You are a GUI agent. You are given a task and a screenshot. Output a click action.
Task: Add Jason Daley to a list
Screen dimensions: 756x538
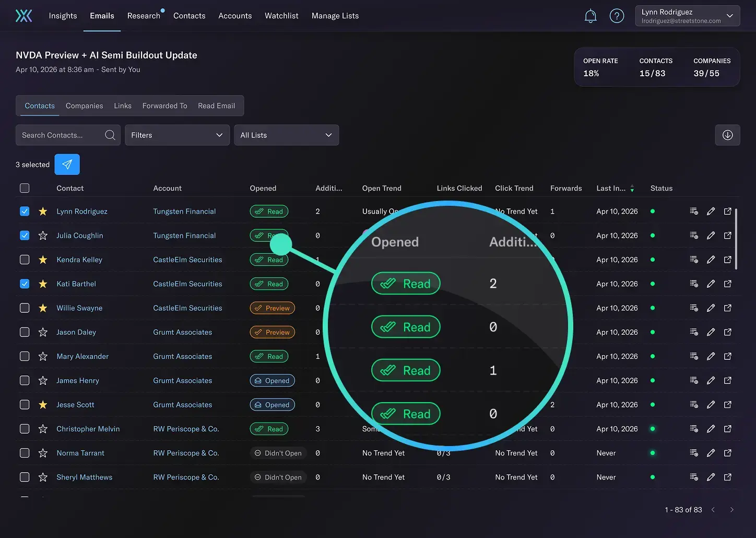pos(694,332)
